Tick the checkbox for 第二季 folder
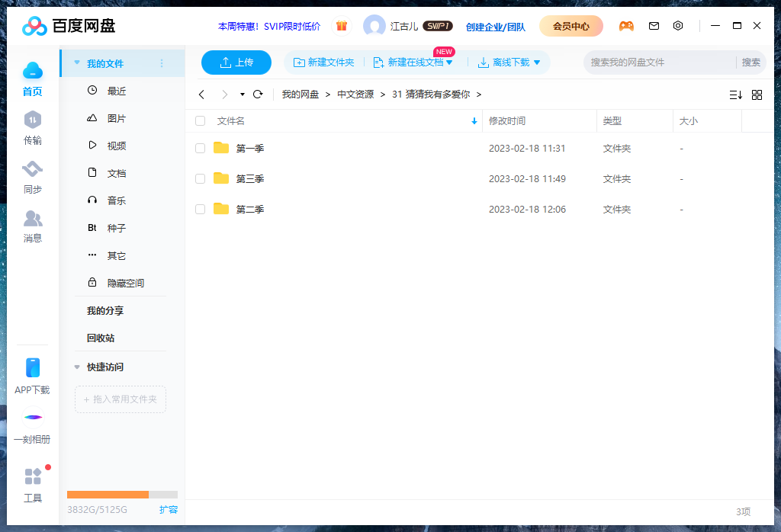Viewport: 781px width, 532px height. [x=200, y=209]
